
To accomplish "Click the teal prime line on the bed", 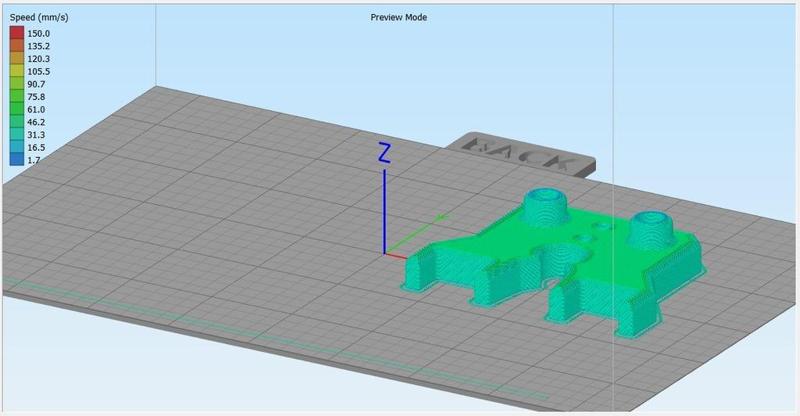I will coord(276,337).
